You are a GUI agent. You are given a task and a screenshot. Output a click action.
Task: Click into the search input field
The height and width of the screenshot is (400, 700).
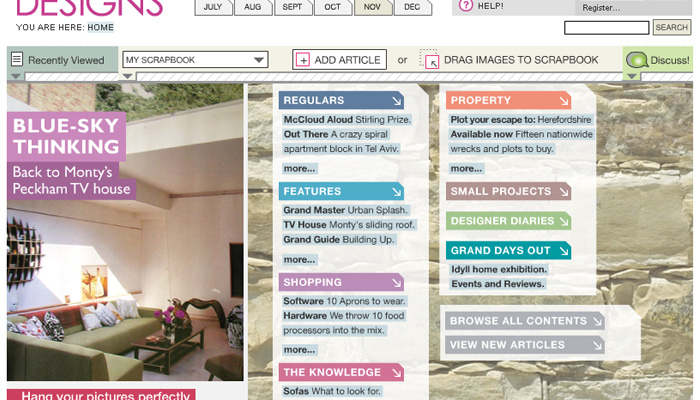(607, 28)
